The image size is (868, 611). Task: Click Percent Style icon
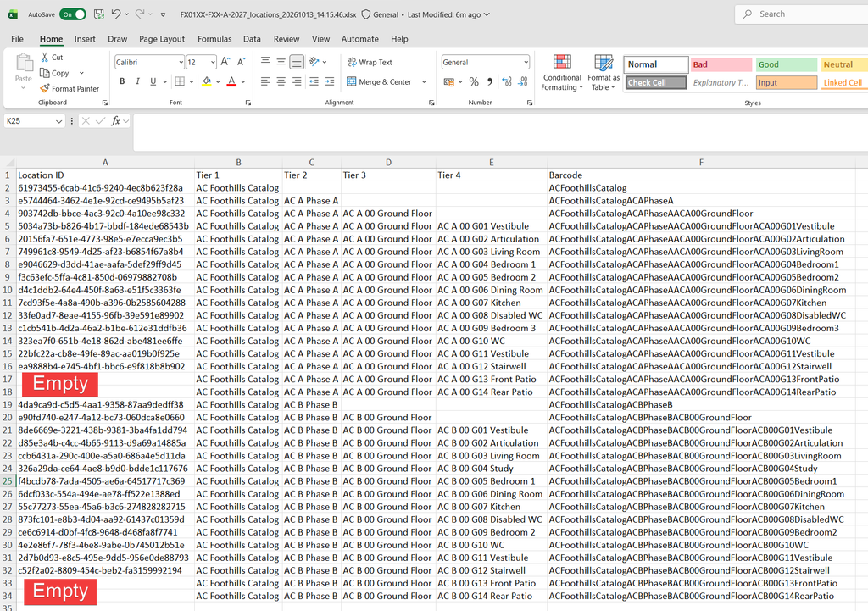[x=474, y=82]
